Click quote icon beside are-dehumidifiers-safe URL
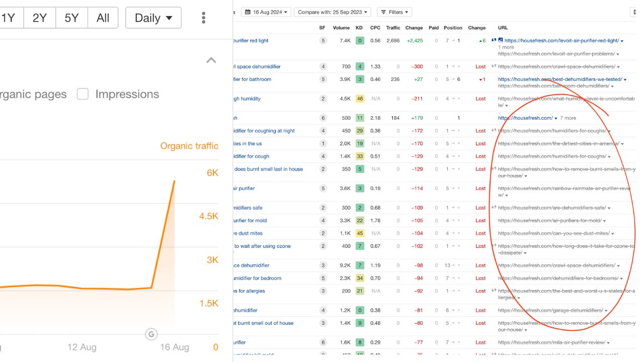The image size is (644, 362). tap(494, 208)
